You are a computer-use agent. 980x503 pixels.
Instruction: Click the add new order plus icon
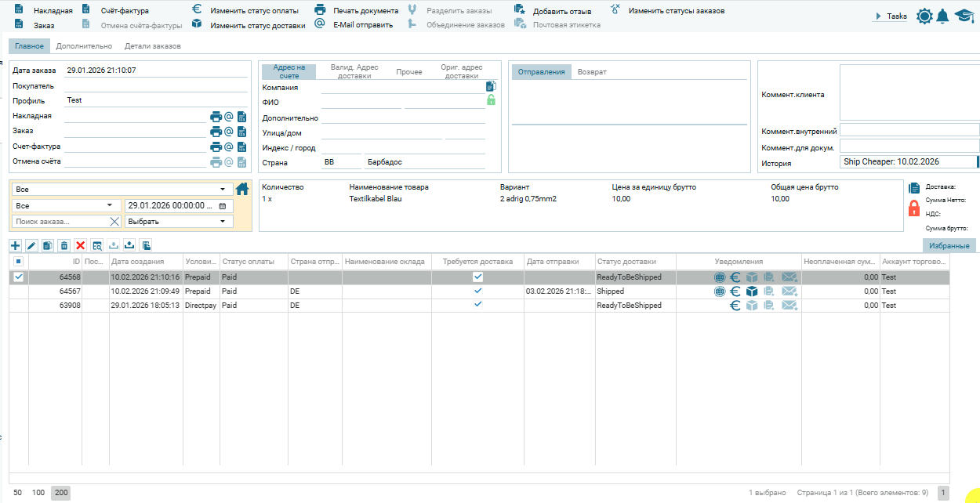point(16,245)
